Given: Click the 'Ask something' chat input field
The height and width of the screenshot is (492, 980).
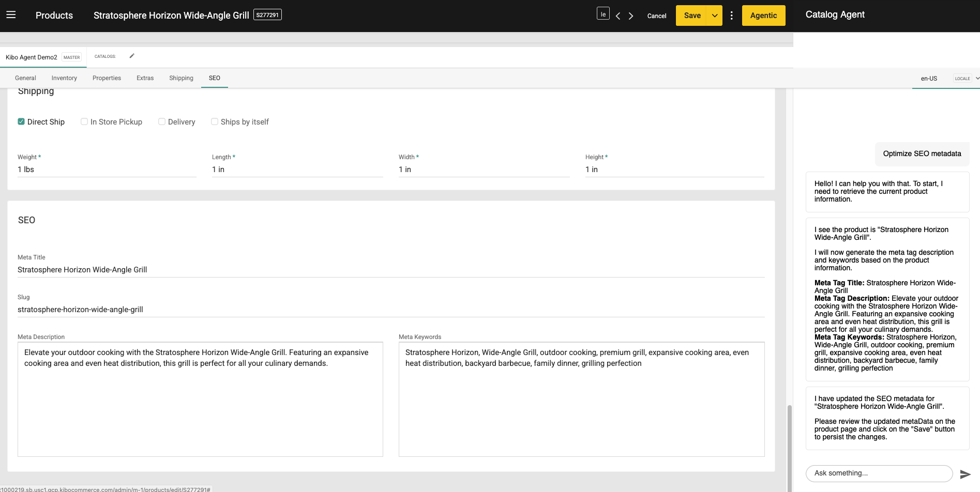Looking at the screenshot, I should tap(879, 473).
